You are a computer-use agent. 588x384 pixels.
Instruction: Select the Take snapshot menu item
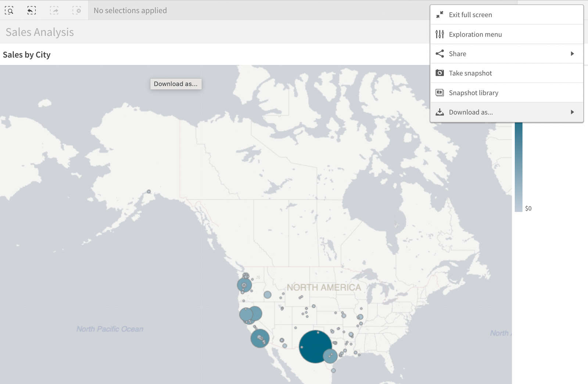point(470,73)
